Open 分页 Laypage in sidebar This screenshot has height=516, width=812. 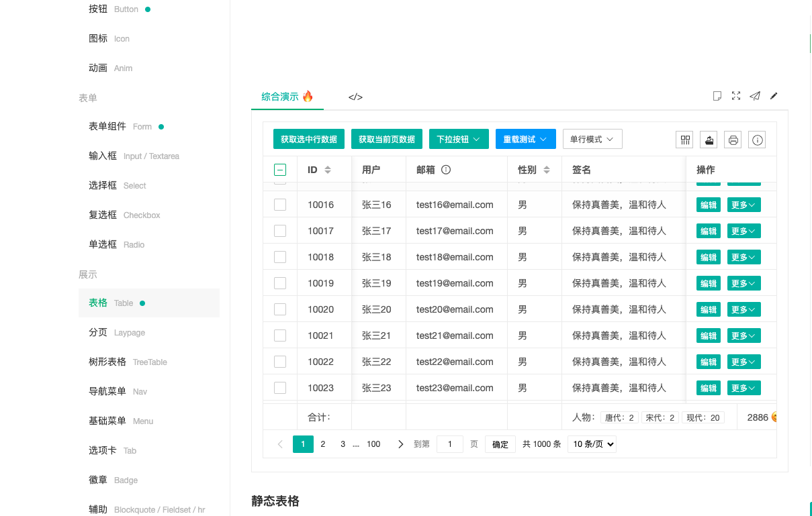117,332
